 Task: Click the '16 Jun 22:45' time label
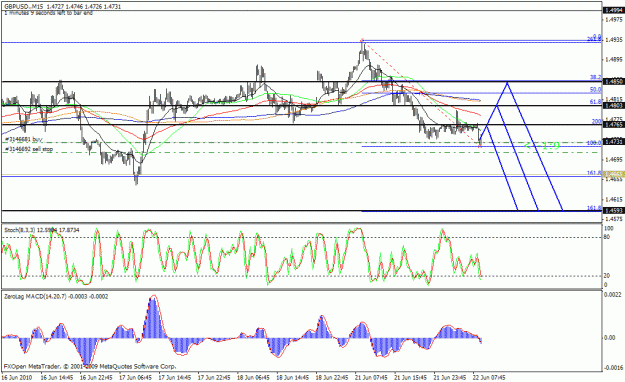pos(96,377)
